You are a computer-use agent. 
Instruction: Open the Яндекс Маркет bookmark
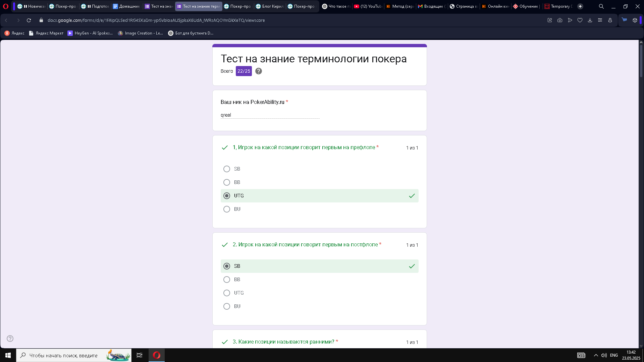tap(46, 33)
